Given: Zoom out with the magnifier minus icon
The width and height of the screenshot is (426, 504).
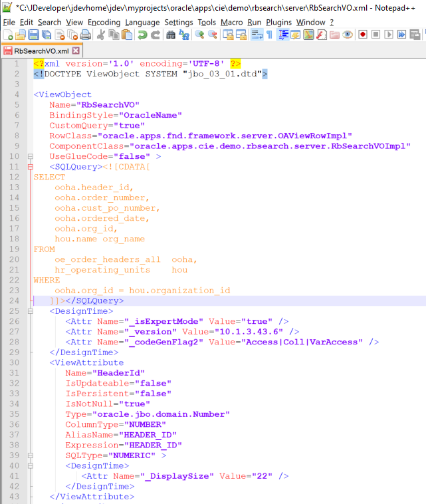Looking at the screenshot, I should click(213, 35).
